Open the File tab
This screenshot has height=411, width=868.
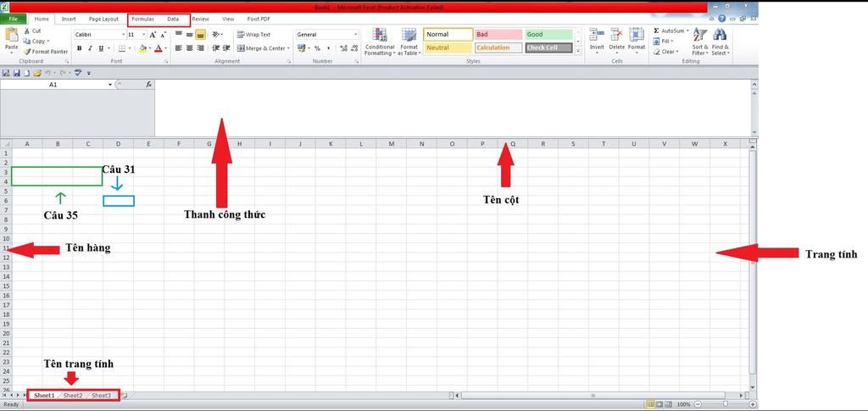click(x=14, y=19)
